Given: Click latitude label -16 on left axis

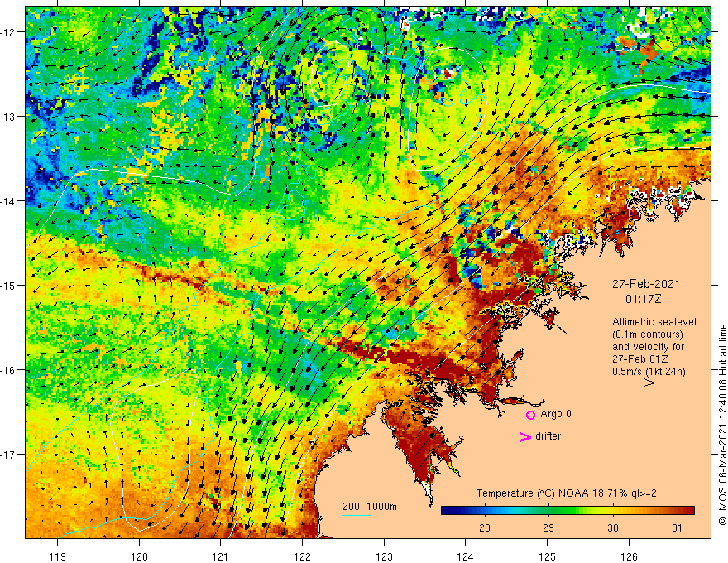Looking at the screenshot, I should (9, 370).
